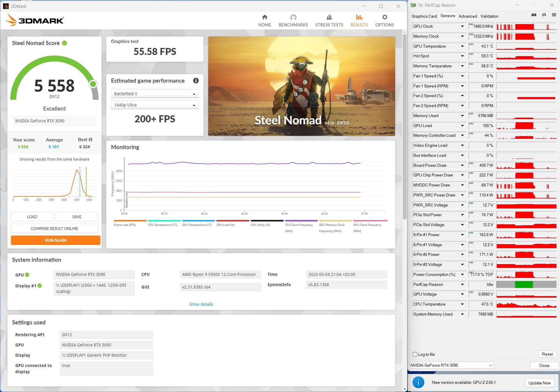Toggle the GPU Clock Frequency legend item
This screenshot has width=560, height=392.
370,226
